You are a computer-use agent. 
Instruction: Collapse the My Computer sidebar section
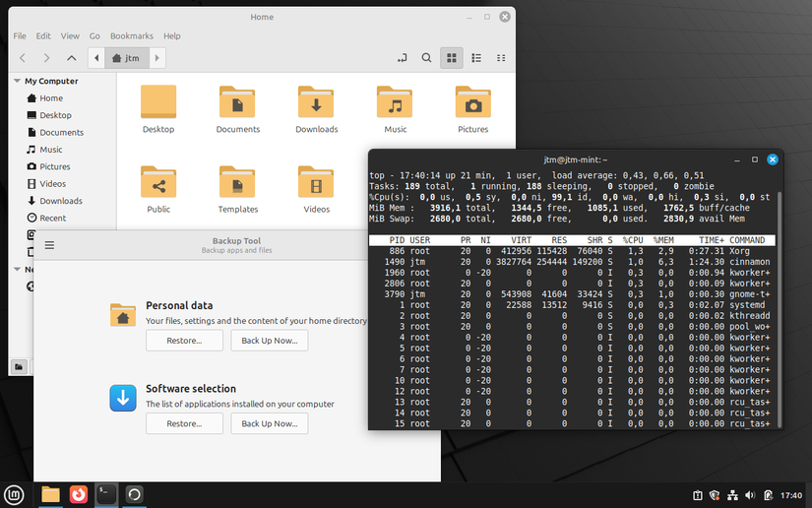[17, 81]
